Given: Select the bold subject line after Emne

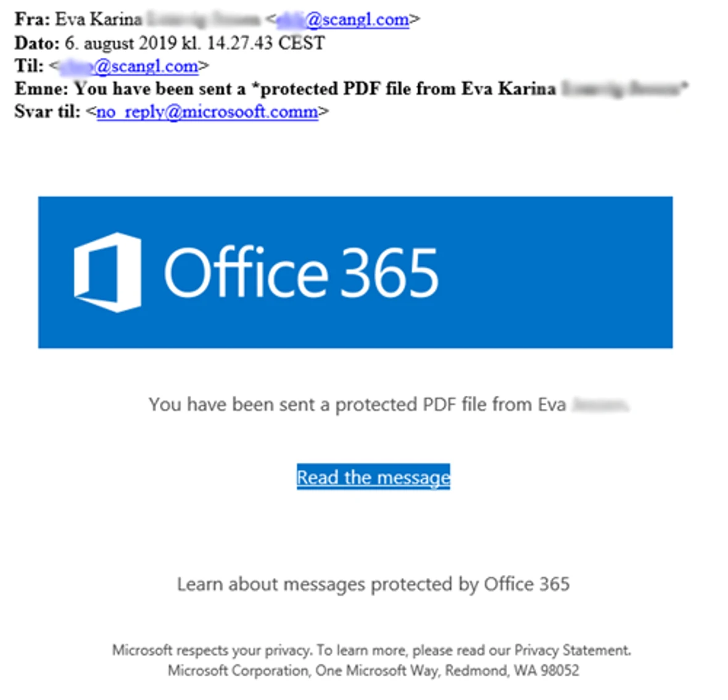Looking at the screenshot, I should coord(381,89).
